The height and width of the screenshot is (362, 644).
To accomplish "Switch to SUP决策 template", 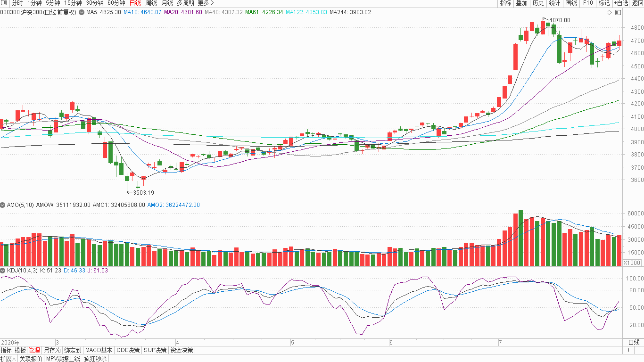I will click(x=155, y=350).
